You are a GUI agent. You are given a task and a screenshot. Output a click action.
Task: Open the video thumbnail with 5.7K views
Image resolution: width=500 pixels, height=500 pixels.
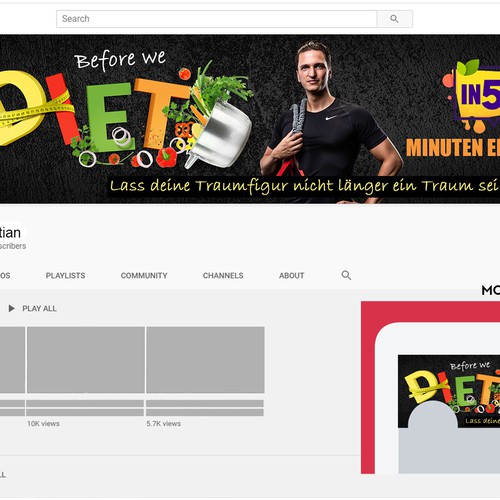pyautogui.click(x=205, y=360)
